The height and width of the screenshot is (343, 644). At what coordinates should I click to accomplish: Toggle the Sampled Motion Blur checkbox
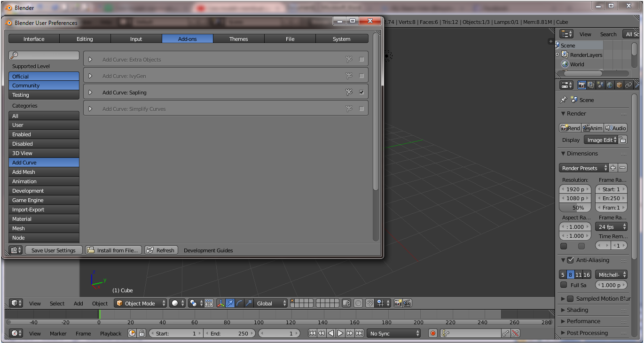click(570, 298)
